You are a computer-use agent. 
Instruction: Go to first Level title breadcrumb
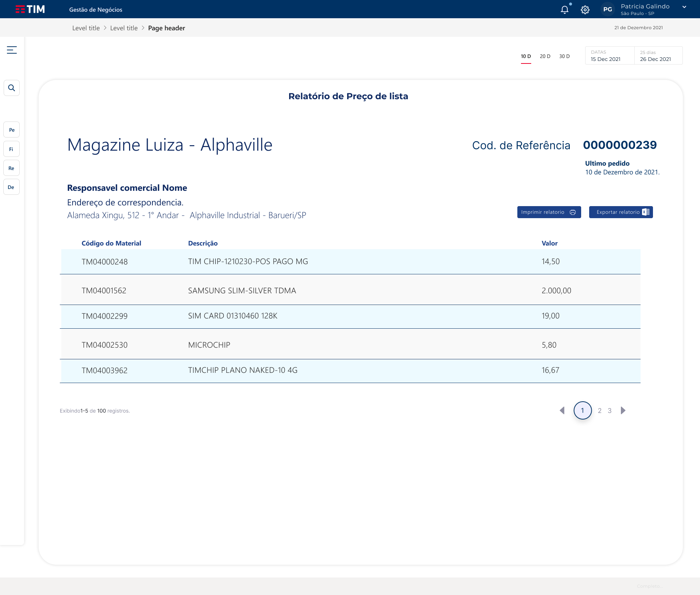click(86, 28)
